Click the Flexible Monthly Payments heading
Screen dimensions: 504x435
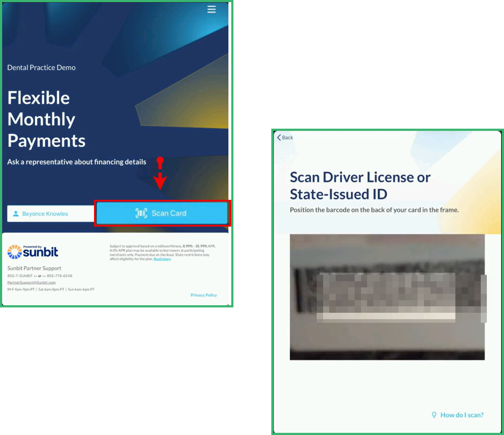46,119
